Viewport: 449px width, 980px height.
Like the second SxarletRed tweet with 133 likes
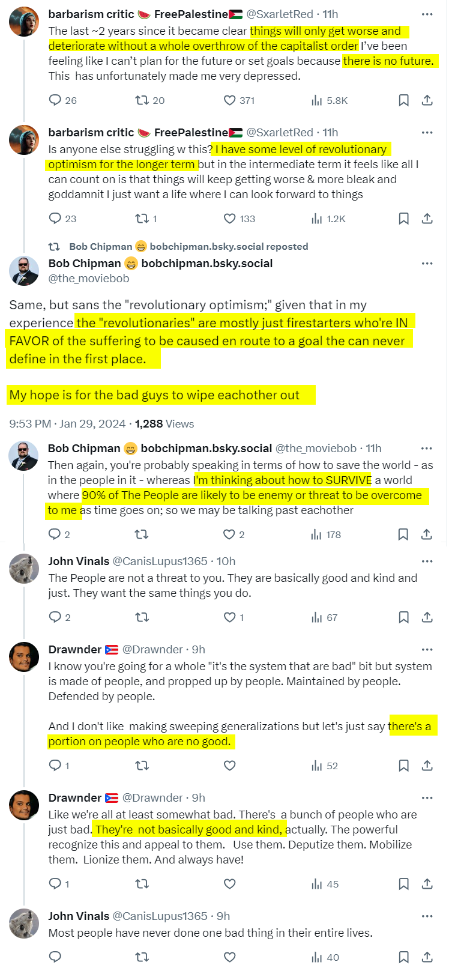[229, 219]
